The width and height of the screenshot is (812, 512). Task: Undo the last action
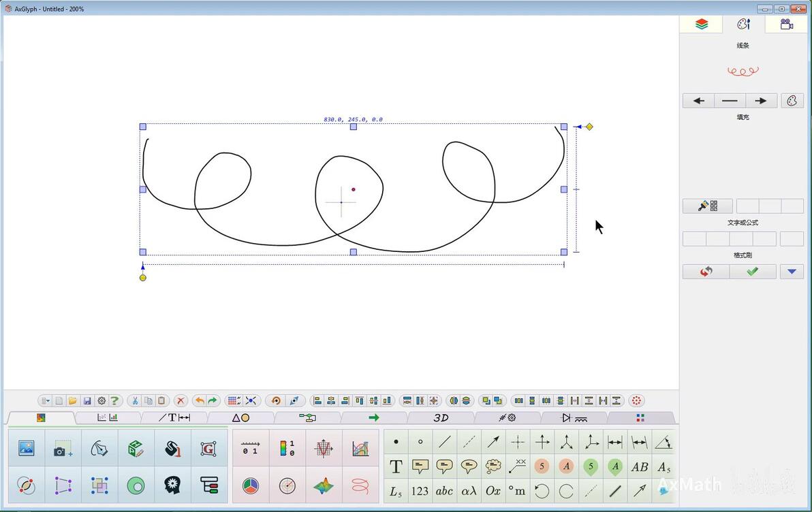[200, 401]
